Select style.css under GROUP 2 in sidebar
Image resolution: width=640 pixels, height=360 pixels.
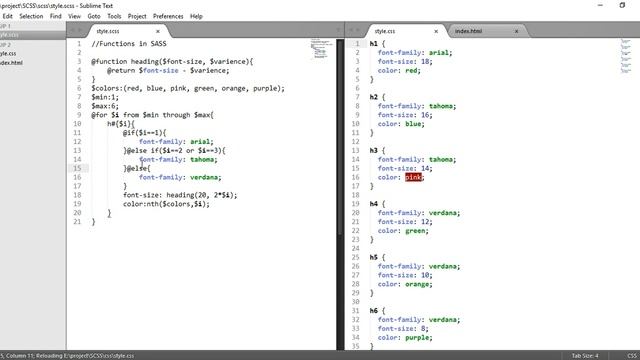pyautogui.click(x=8, y=53)
